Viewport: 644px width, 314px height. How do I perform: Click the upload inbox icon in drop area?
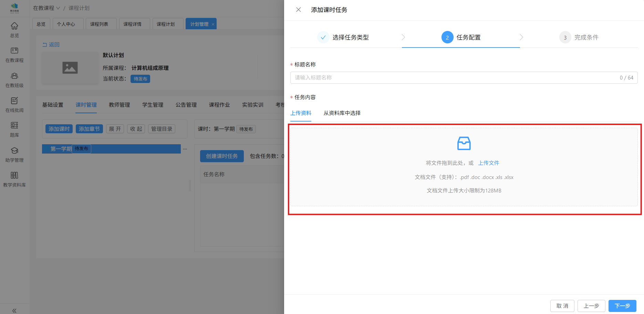pos(464,144)
